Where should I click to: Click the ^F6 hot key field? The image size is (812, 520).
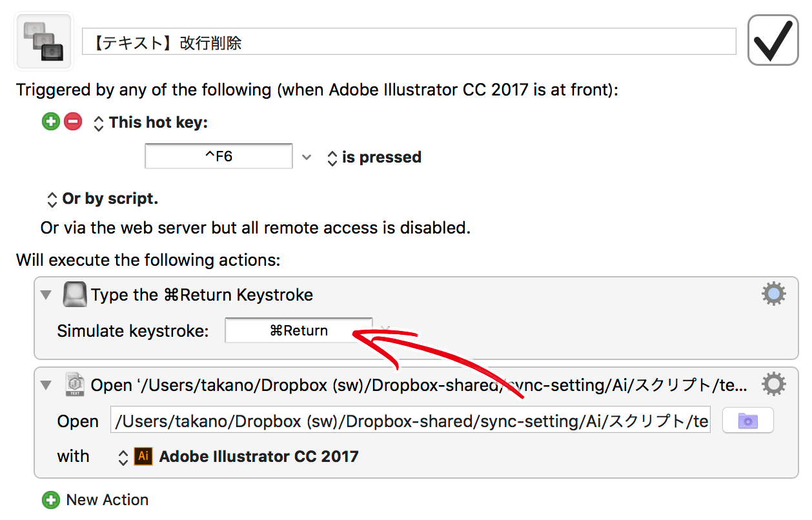(x=219, y=156)
